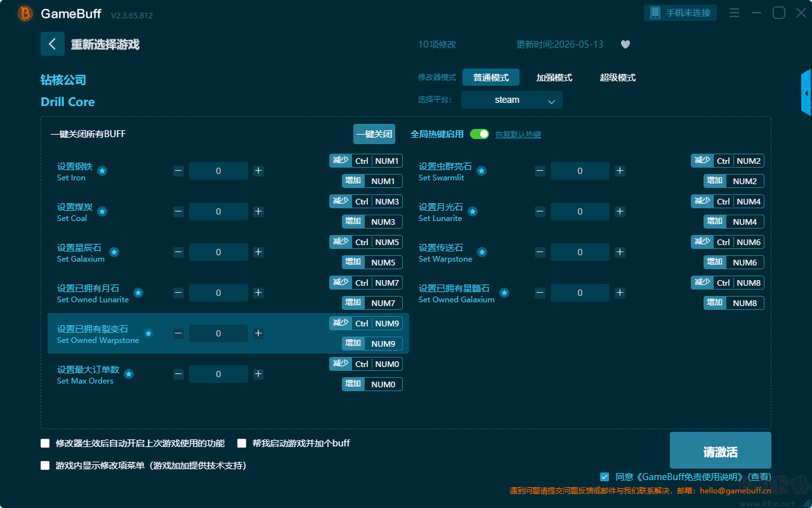
Task: Check help me launch game and add buff
Action: pos(242,443)
